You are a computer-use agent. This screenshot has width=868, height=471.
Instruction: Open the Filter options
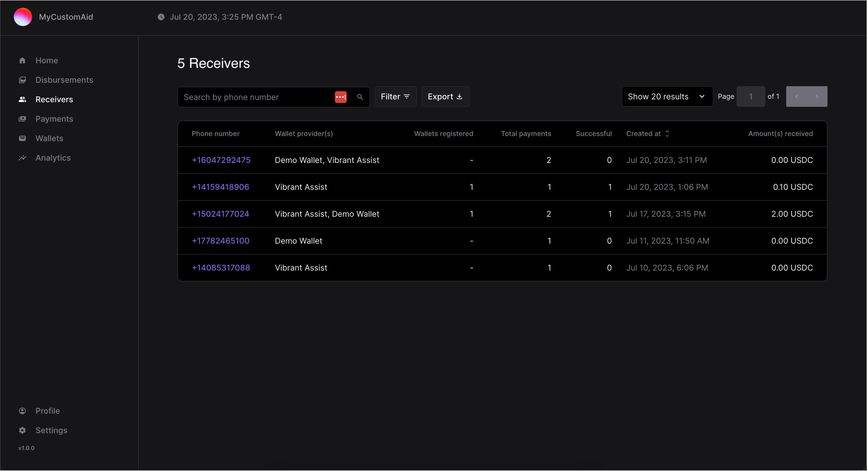[395, 97]
